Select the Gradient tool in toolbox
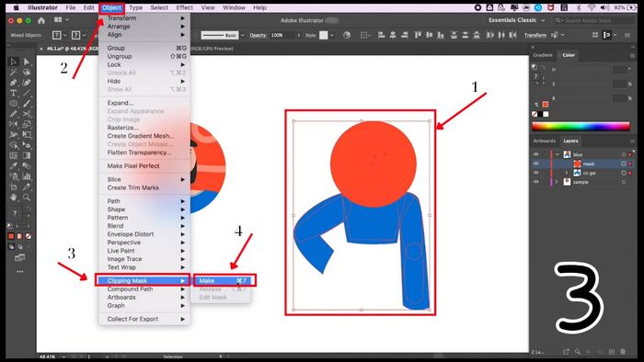 point(27,155)
